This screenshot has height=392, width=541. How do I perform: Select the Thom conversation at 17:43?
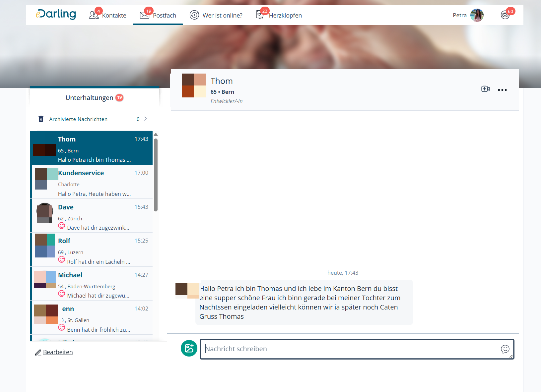tap(92, 148)
